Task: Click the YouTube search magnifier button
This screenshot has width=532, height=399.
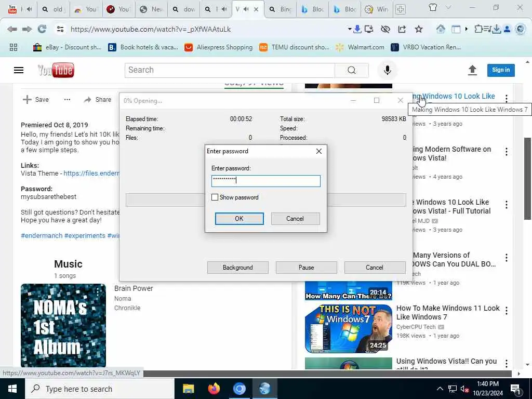Action: tap(352, 70)
